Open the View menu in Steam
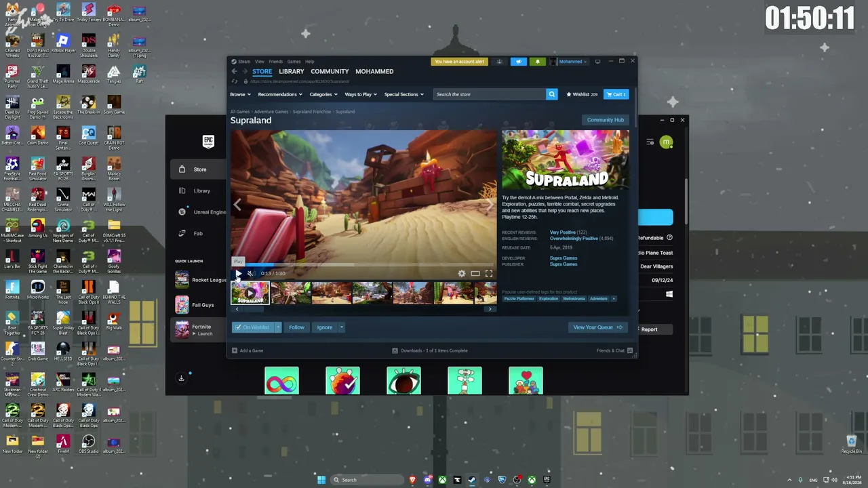The width and height of the screenshot is (868, 488). pos(260,62)
